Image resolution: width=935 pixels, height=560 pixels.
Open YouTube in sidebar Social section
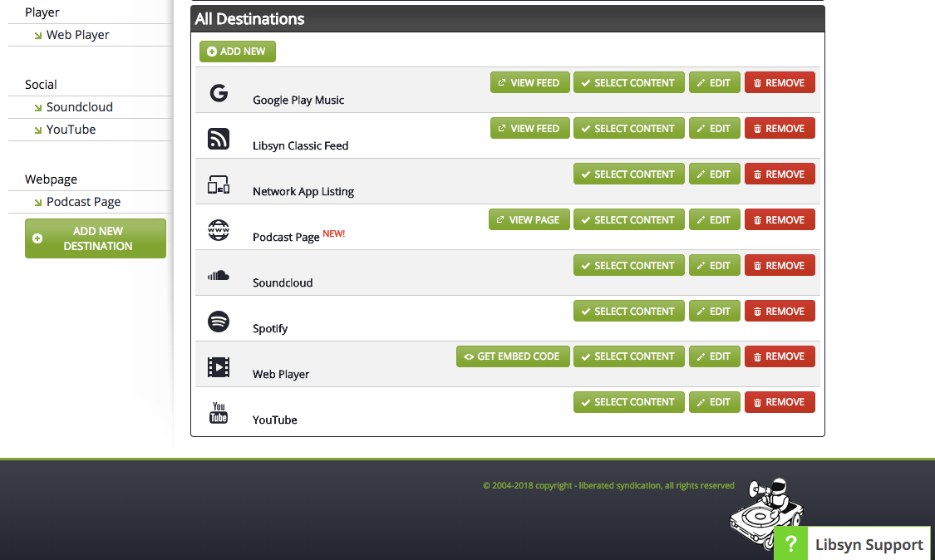71,130
